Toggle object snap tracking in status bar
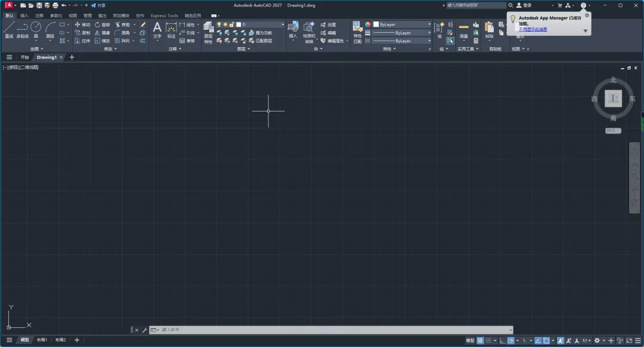Screen dimensions: 644x347 pyautogui.click(x=538, y=340)
